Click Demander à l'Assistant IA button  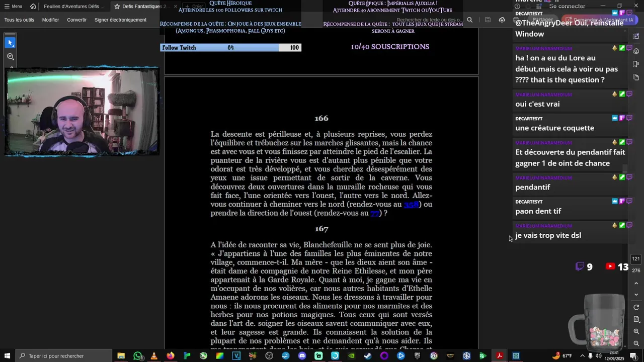point(599,20)
